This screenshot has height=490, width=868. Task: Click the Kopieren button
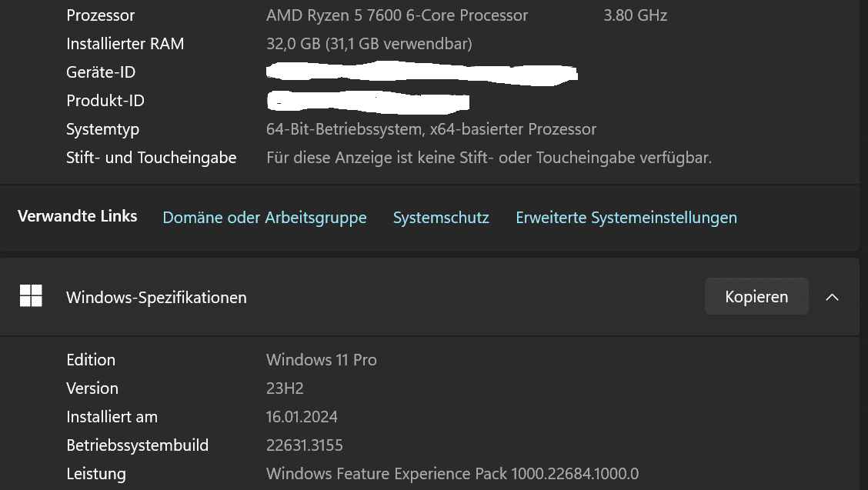pos(756,297)
